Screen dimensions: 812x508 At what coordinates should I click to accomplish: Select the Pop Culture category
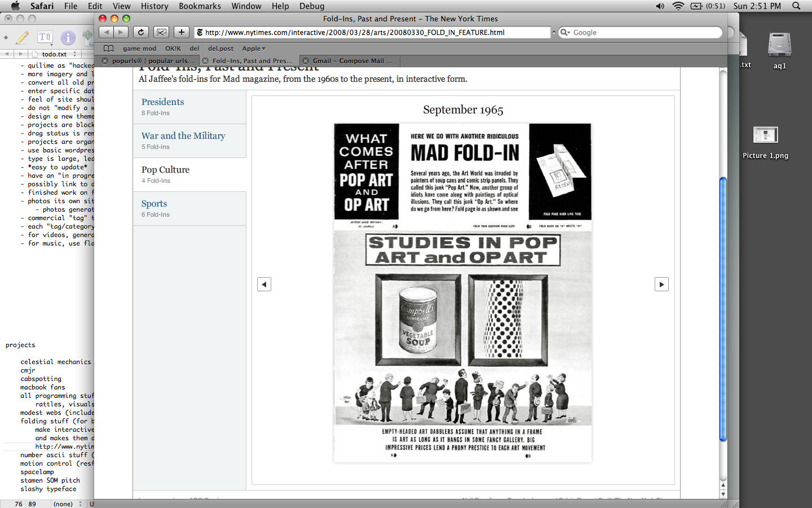click(189, 174)
